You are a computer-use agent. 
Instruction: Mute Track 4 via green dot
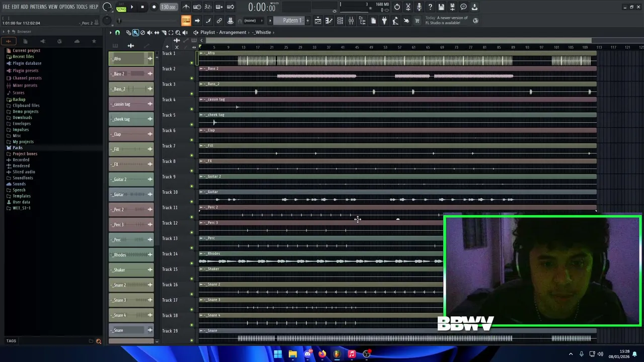point(192,109)
